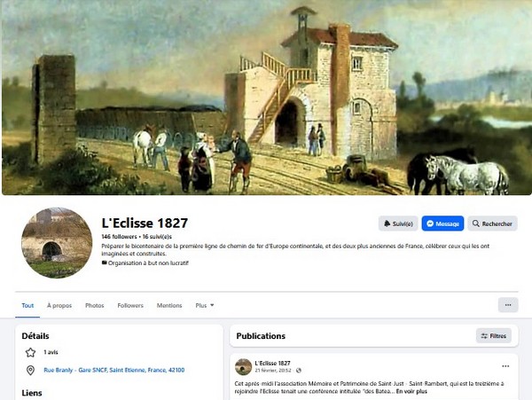Go to the Followers tab

point(130,305)
